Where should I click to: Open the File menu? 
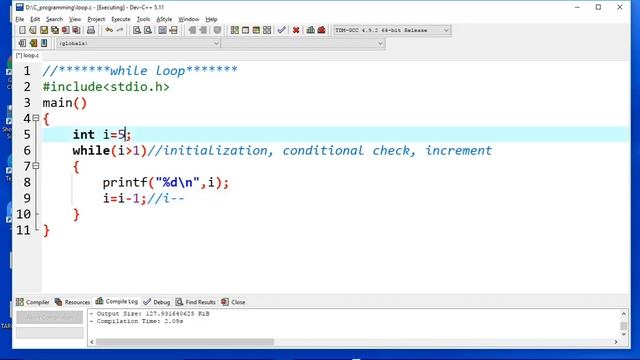point(20,19)
